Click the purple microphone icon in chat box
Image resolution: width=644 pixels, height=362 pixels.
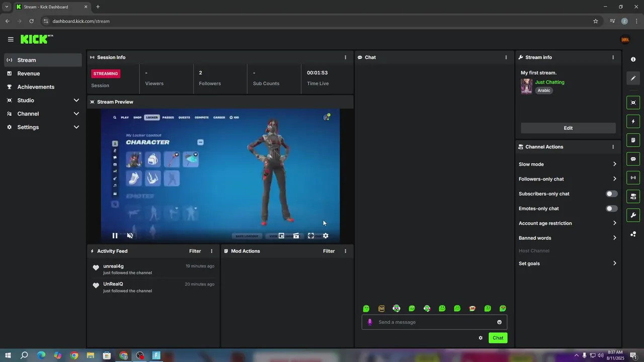(370, 322)
